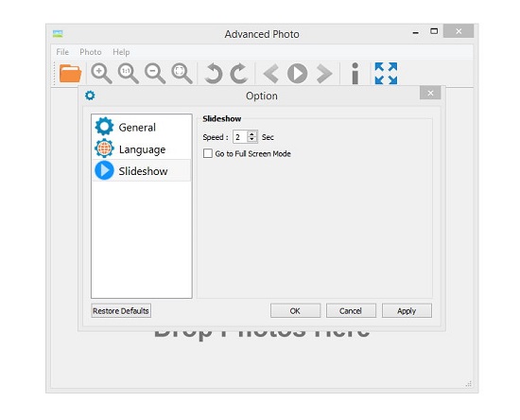Click the Restore Defaults button
520x420 pixels.
[x=121, y=311]
